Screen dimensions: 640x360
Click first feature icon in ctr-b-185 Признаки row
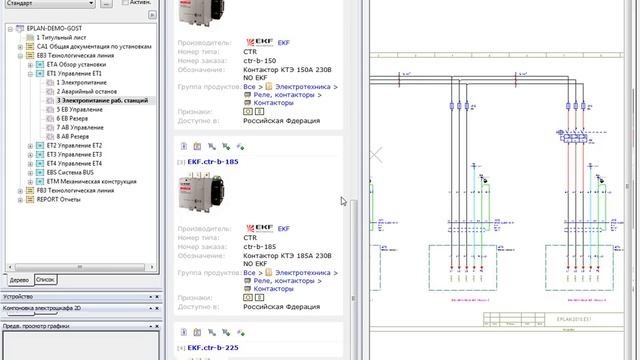tap(248, 298)
